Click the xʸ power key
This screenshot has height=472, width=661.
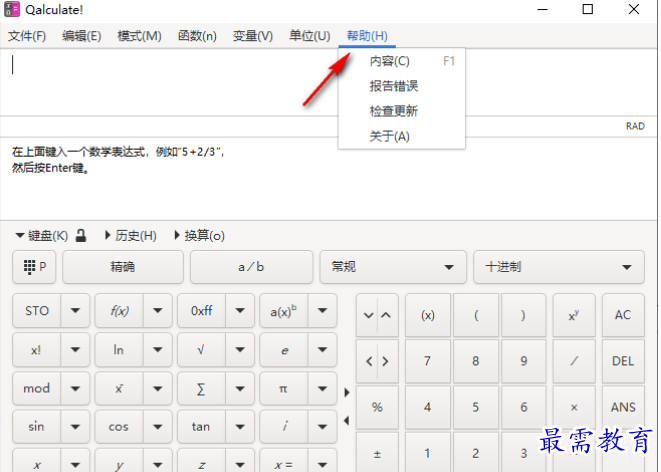(574, 315)
